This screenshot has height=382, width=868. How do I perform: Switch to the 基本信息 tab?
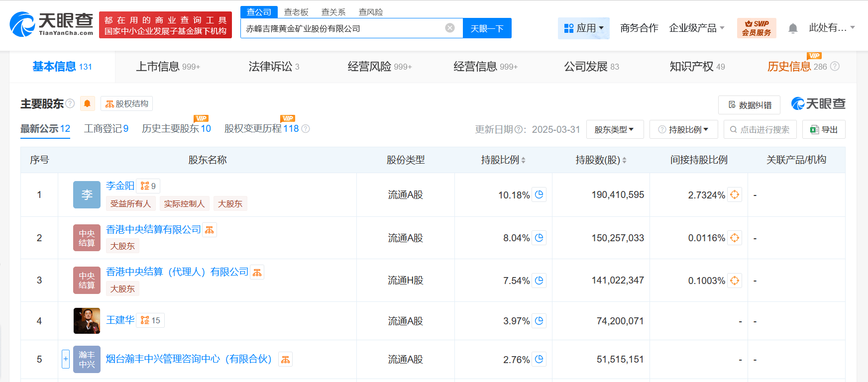pos(62,67)
